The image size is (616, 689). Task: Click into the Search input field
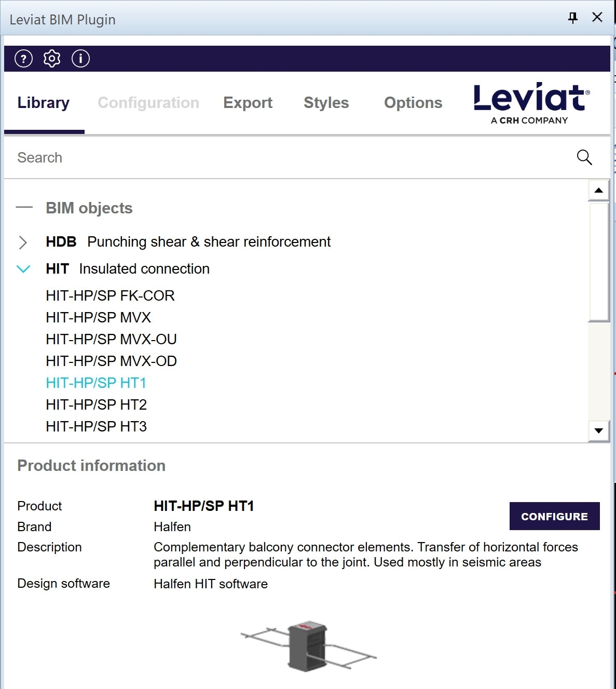tap(291, 158)
